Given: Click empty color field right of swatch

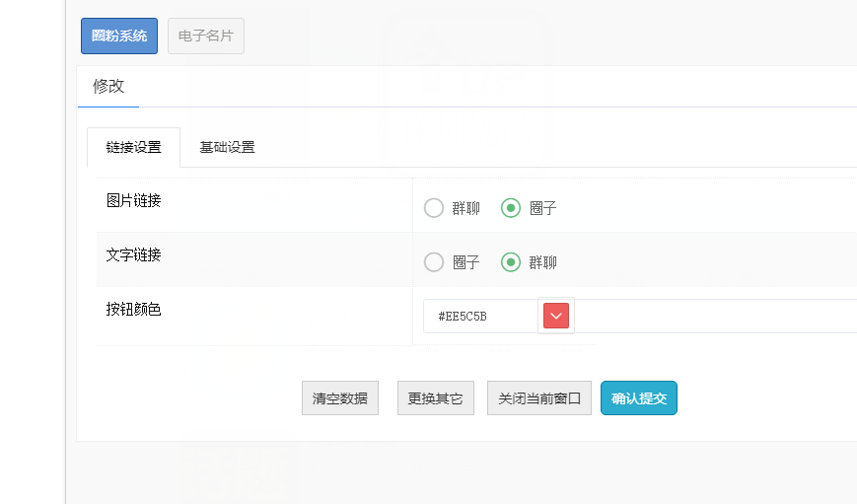Looking at the screenshot, I should coord(710,317).
